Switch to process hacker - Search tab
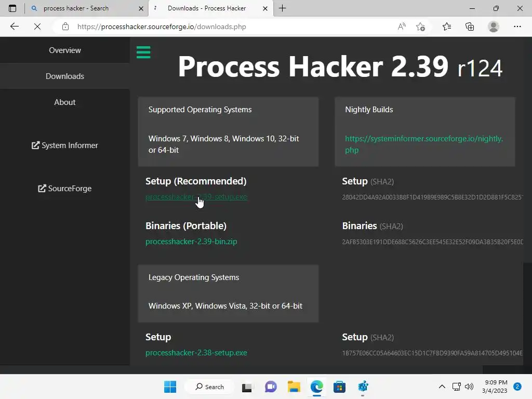 (x=87, y=8)
